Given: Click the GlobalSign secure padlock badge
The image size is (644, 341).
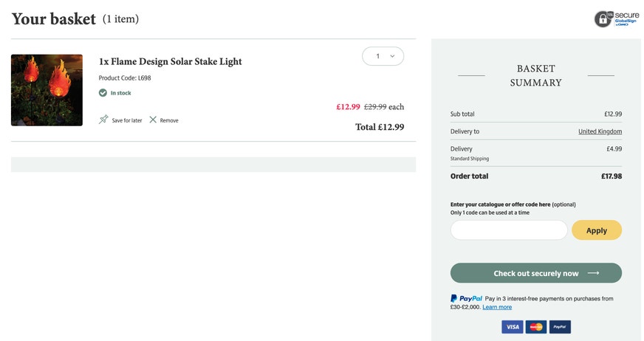Looking at the screenshot, I should [x=617, y=19].
